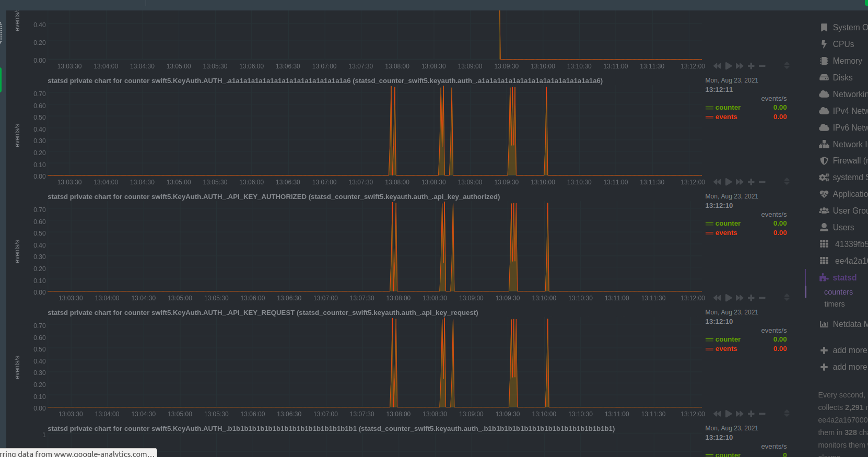Rewind the API_KEY_AUTHORIZED chart timeline
The height and width of the screenshot is (457, 868).
pyautogui.click(x=717, y=298)
